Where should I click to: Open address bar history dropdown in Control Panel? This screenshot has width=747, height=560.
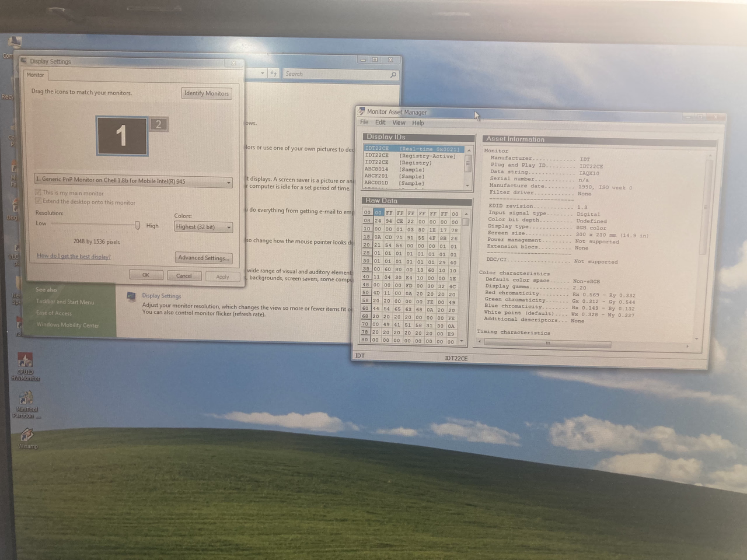point(262,73)
